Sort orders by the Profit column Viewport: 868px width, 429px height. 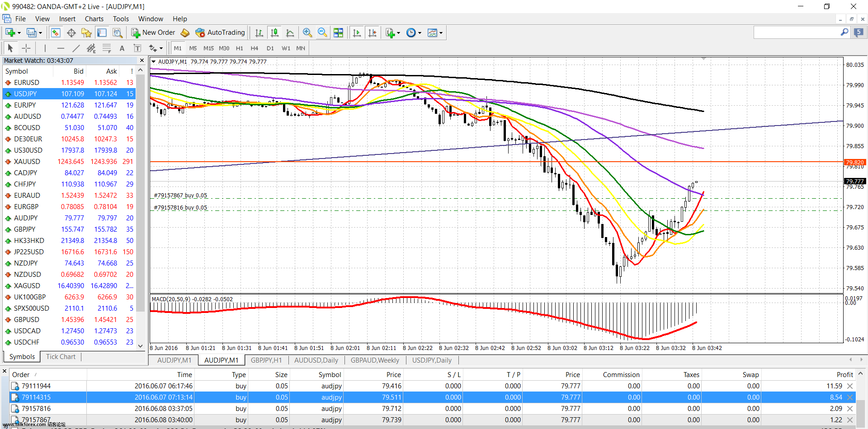point(844,374)
